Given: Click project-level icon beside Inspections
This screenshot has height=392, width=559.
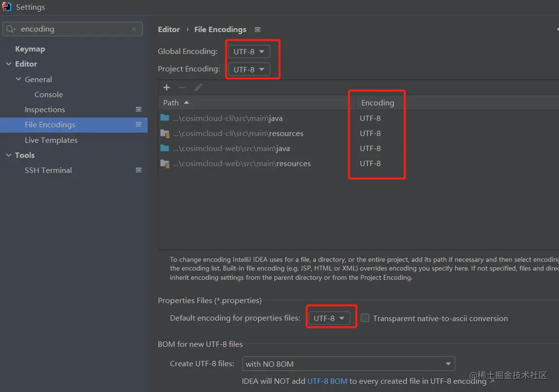Looking at the screenshot, I should 139,109.
